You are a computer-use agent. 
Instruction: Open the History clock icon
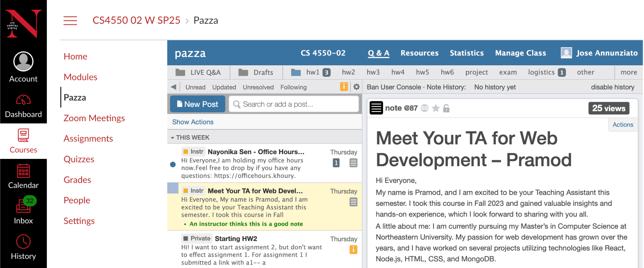pyautogui.click(x=23, y=242)
